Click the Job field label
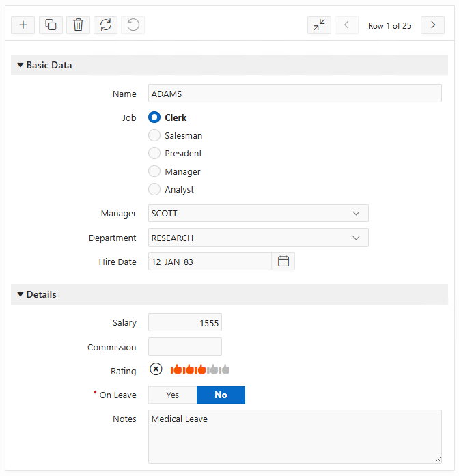The width and height of the screenshot is (459, 476). (x=129, y=117)
